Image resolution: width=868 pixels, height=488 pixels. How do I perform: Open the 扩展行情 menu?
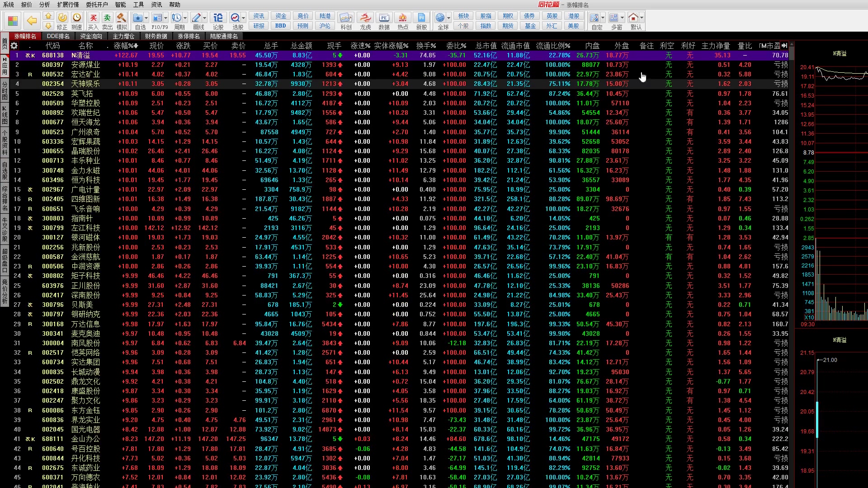[x=68, y=5]
